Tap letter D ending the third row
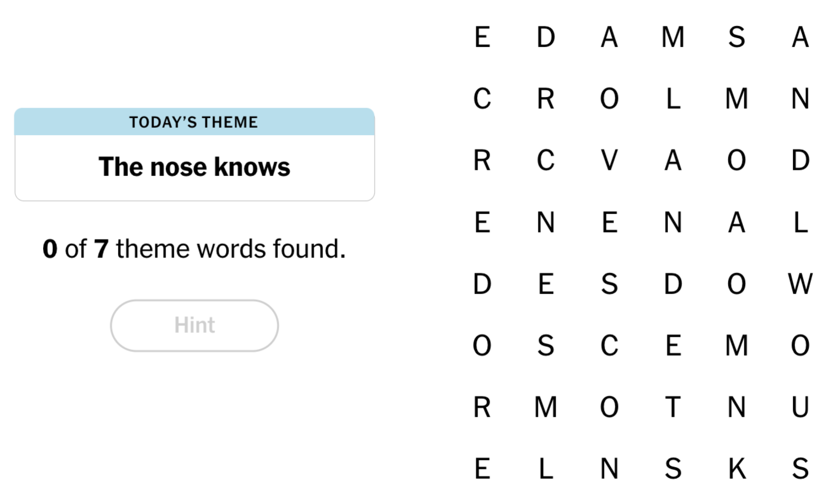Image resolution: width=837 pixels, height=504 pixels. coord(800,160)
